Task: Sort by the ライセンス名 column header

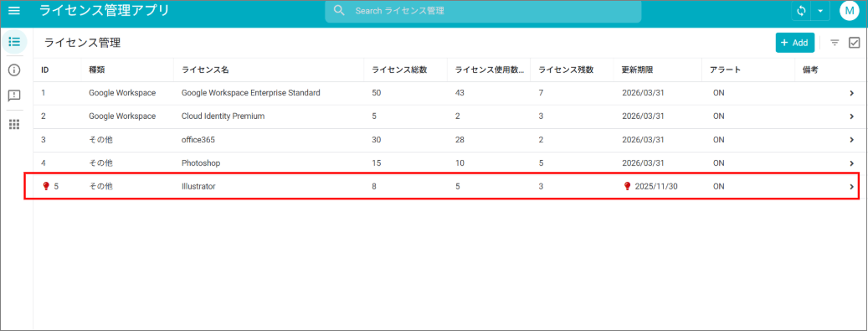Action: point(205,70)
